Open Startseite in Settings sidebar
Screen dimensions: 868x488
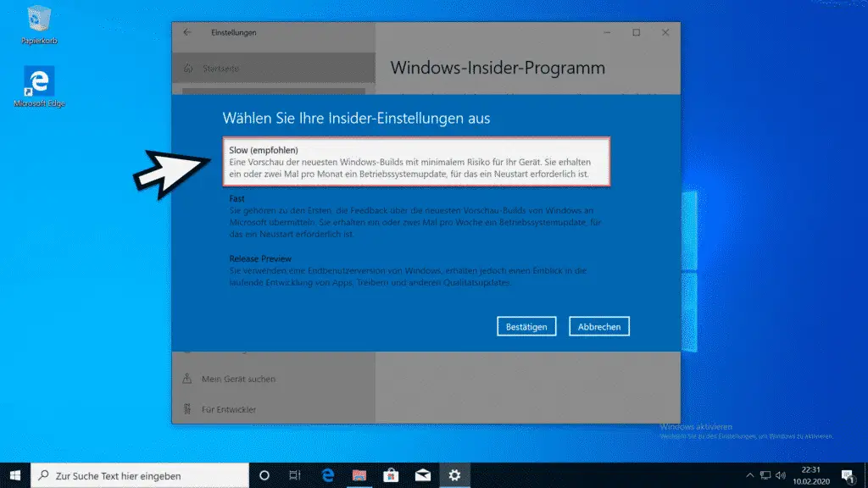tap(274, 68)
